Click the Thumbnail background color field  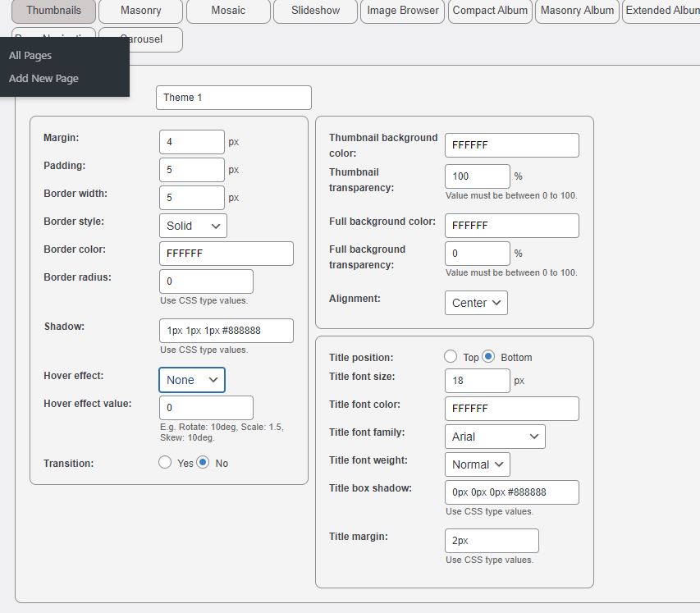pos(511,145)
